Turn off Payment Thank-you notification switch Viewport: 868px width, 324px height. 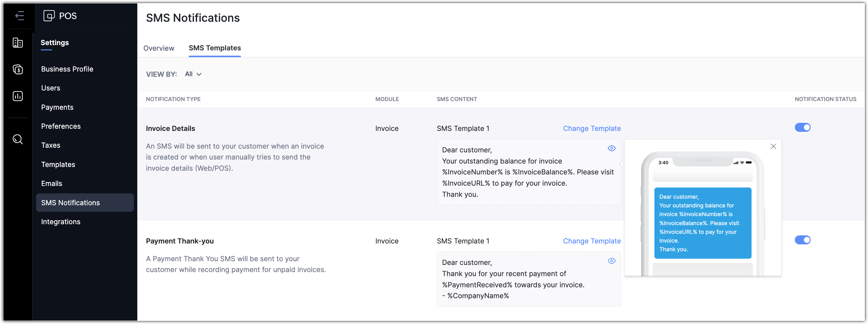(802, 240)
